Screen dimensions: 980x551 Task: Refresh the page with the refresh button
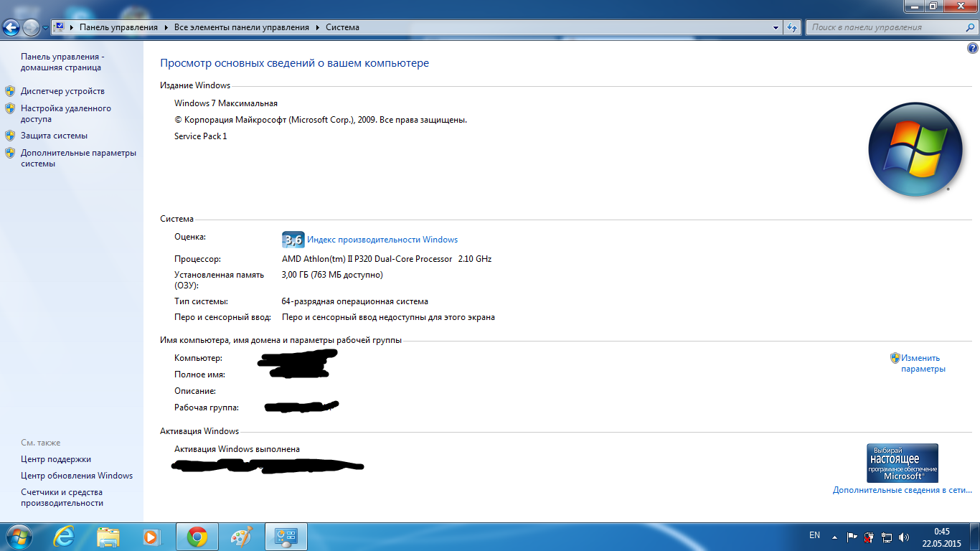792,27
